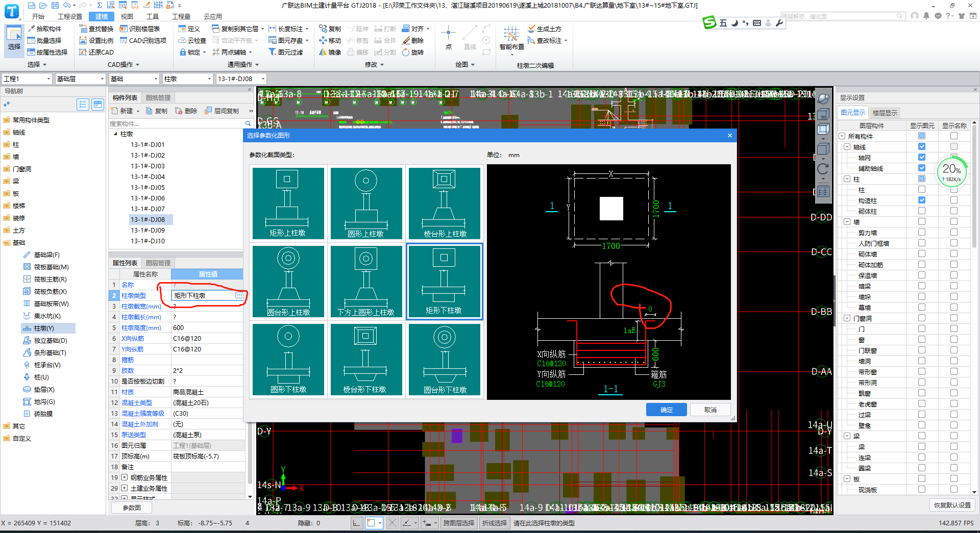The width and height of the screenshot is (980, 533).
Task: Collapse the 柱墩 tree node in component list
Action: click(115, 134)
